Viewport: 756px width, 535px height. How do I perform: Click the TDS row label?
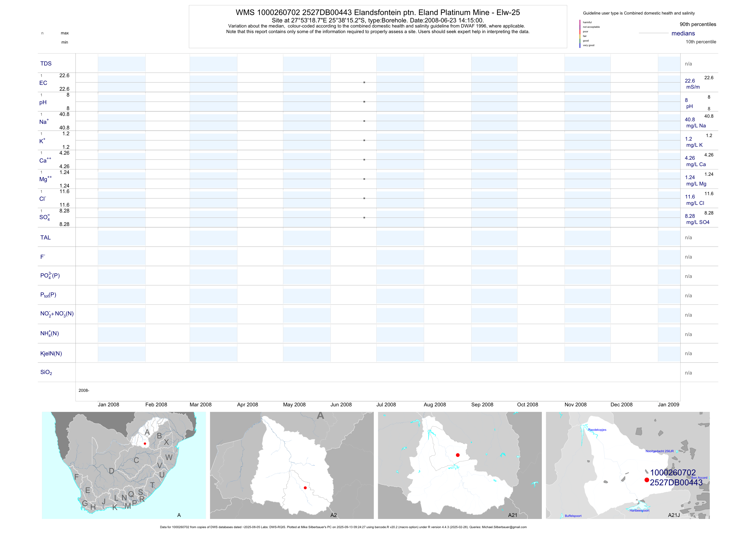click(46, 64)
